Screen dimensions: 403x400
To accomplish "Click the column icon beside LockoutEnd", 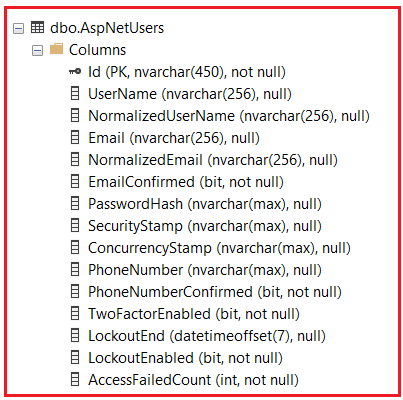I will [x=75, y=335].
